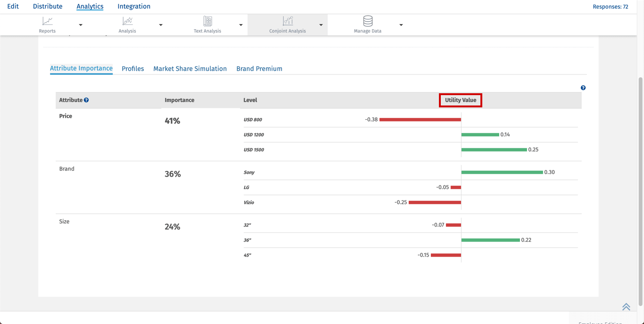Open the Market Share Simulation tab
644x324 pixels.
pos(190,69)
